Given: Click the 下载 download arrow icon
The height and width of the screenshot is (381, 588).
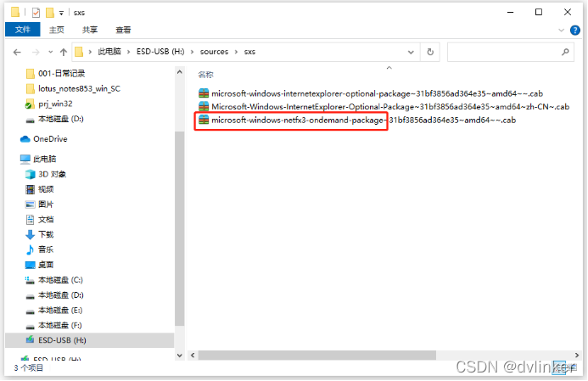Looking at the screenshot, I should click(30, 235).
